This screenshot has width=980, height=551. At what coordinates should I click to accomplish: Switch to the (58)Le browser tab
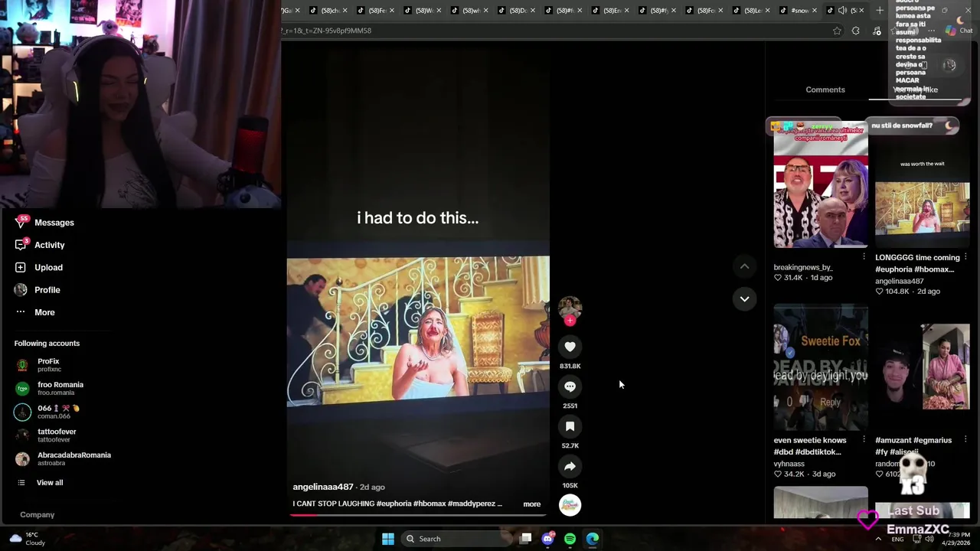(753, 10)
